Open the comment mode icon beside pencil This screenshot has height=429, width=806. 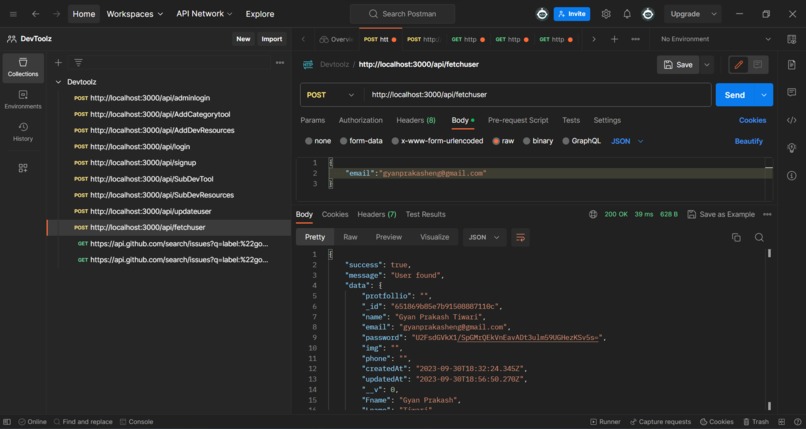(x=758, y=65)
